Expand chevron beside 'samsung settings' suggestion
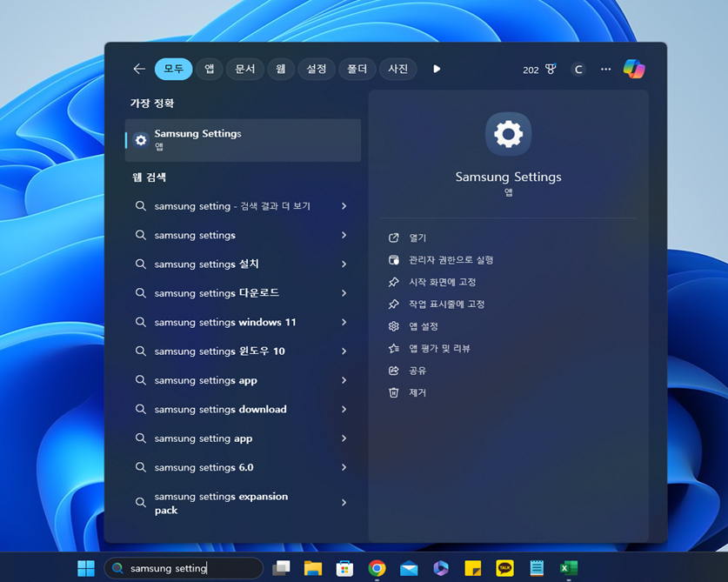The height and width of the screenshot is (582, 728). point(344,235)
